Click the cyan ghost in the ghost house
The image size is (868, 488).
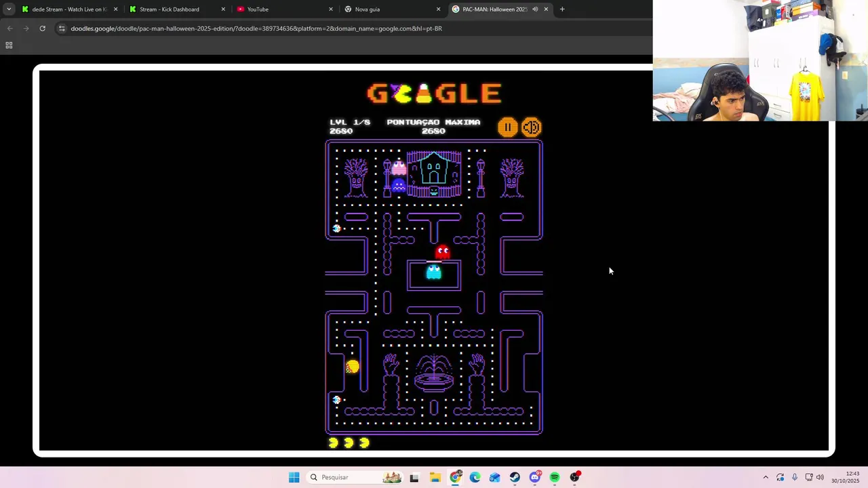433,272
